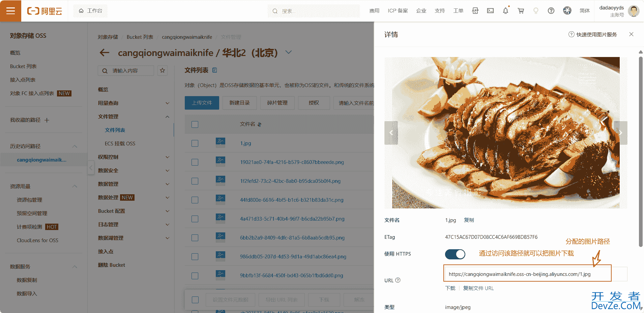Check the 44fd800e png row checkbox
The height and width of the screenshot is (313, 644).
point(195,200)
